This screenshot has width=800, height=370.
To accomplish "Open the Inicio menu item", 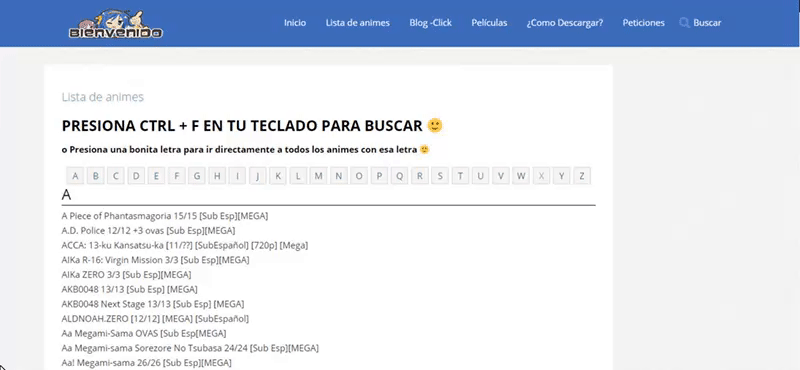I will pyautogui.click(x=295, y=23).
